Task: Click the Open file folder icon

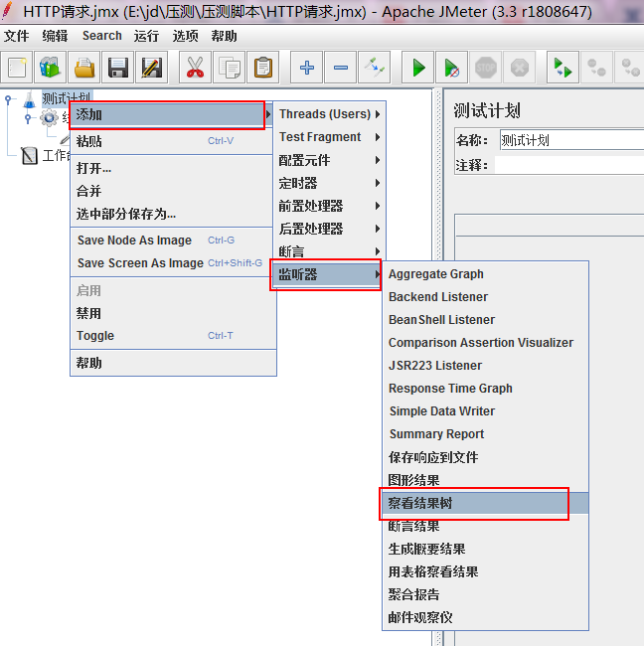Action: pyautogui.click(x=84, y=68)
